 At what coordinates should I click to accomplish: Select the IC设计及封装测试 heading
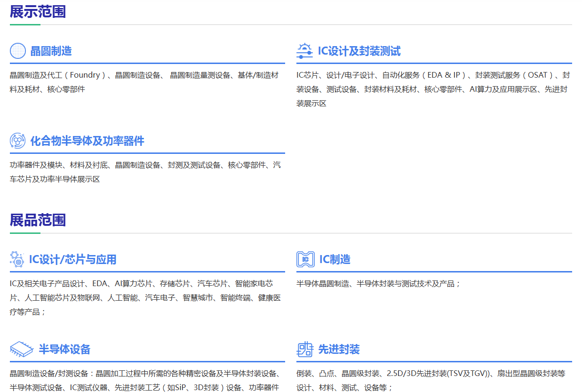point(359,51)
